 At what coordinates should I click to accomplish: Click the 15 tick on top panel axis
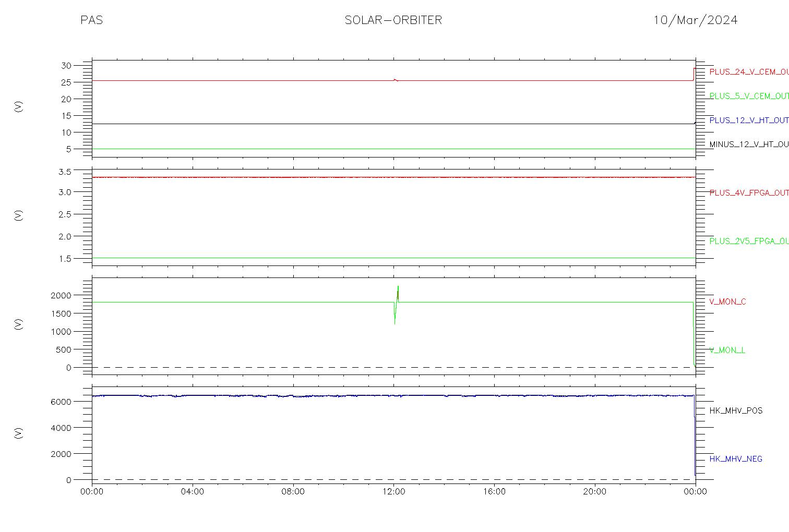click(x=66, y=116)
